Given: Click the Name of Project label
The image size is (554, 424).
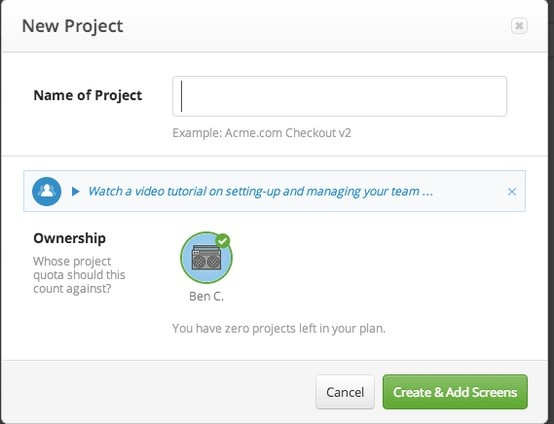Looking at the screenshot, I should click(x=88, y=95).
